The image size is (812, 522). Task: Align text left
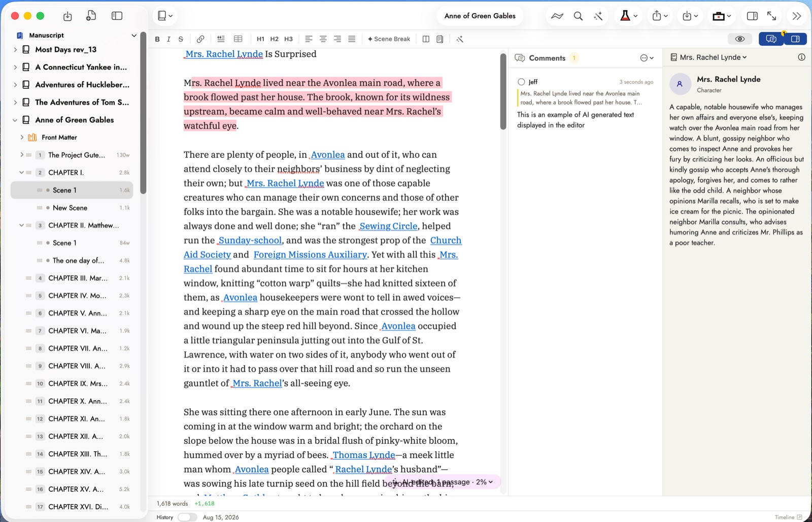coord(309,39)
